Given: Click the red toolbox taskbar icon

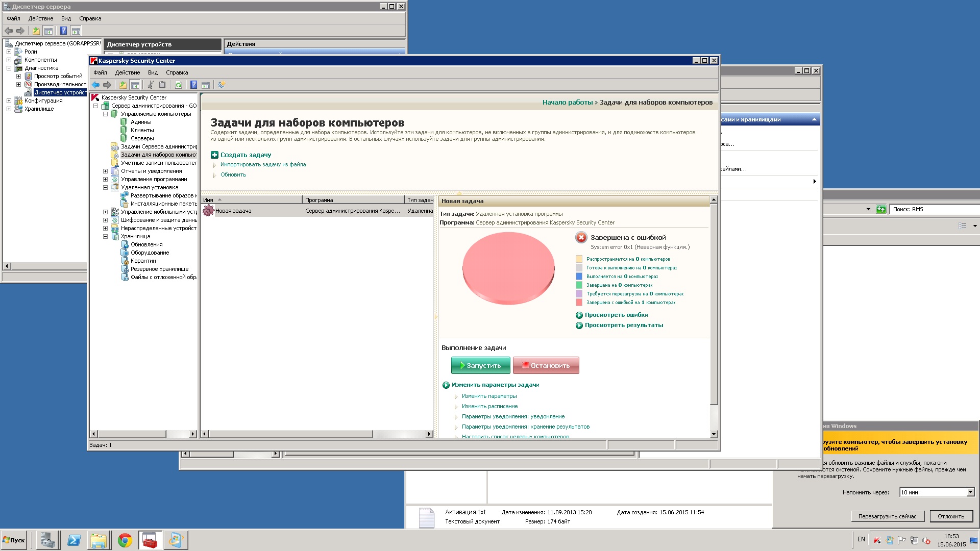Looking at the screenshot, I should [150, 540].
